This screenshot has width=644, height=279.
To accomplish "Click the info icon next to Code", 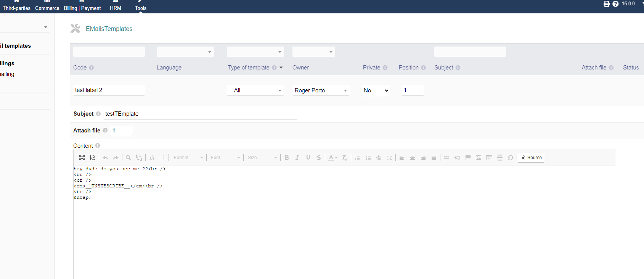I will pyautogui.click(x=92, y=68).
